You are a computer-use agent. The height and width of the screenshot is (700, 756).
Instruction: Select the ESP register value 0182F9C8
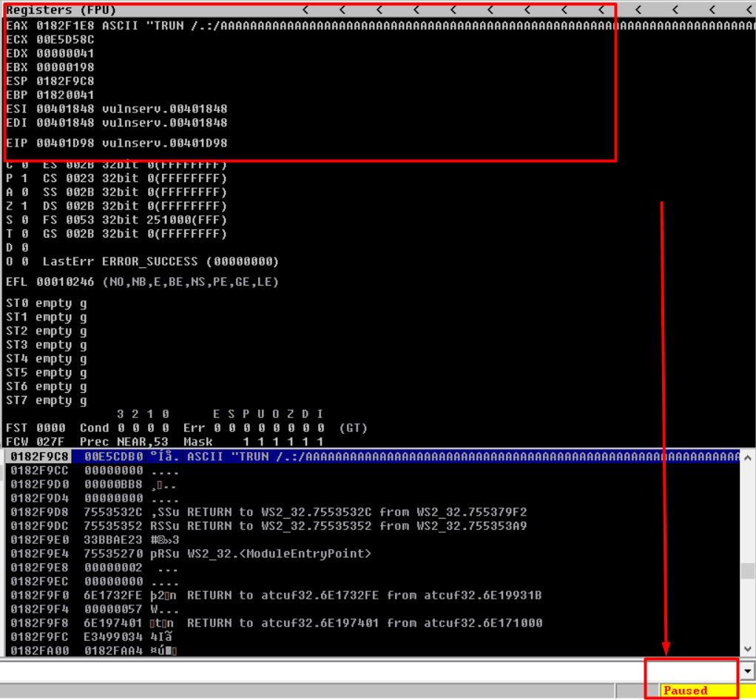click(65, 81)
